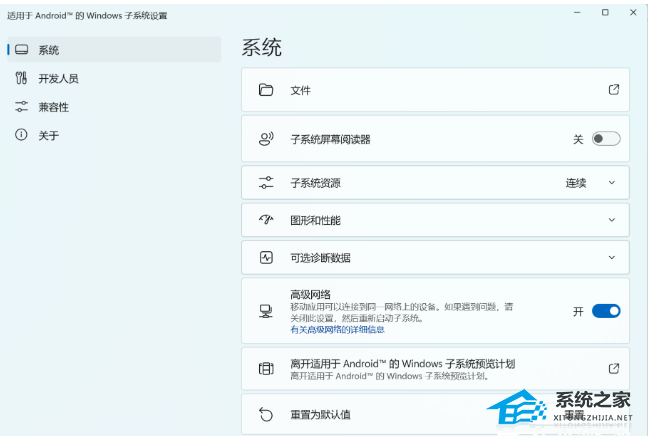This screenshot has height=436, width=648.
Task: Click the compatibility sliders icon in sidebar
Action: (21, 106)
